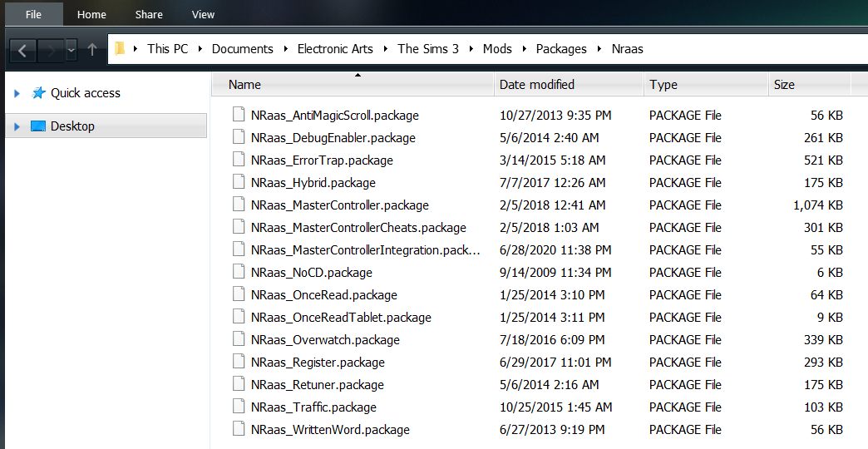Open the Share ribbon tab
Viewport: 868px width, 449px height.
pos(149,14)
